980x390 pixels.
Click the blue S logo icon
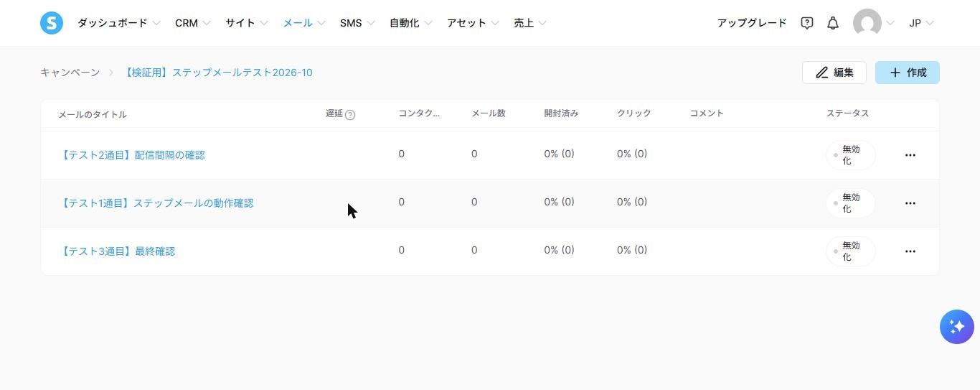point(52,23)
